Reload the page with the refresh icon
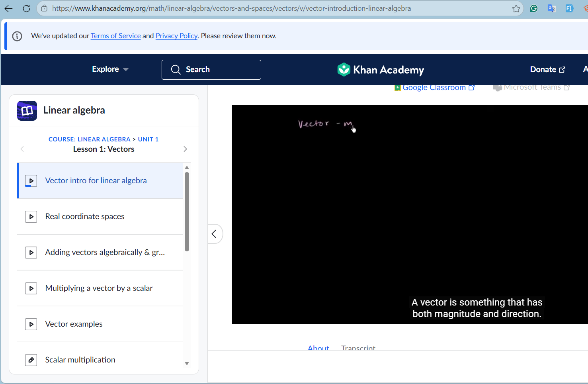 pos(26,8)
